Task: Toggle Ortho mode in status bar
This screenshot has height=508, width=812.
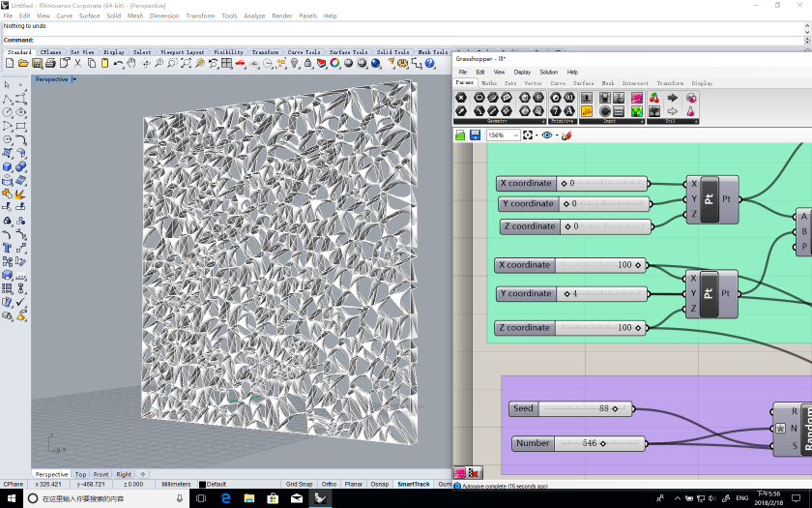Action: coord(330,484)
